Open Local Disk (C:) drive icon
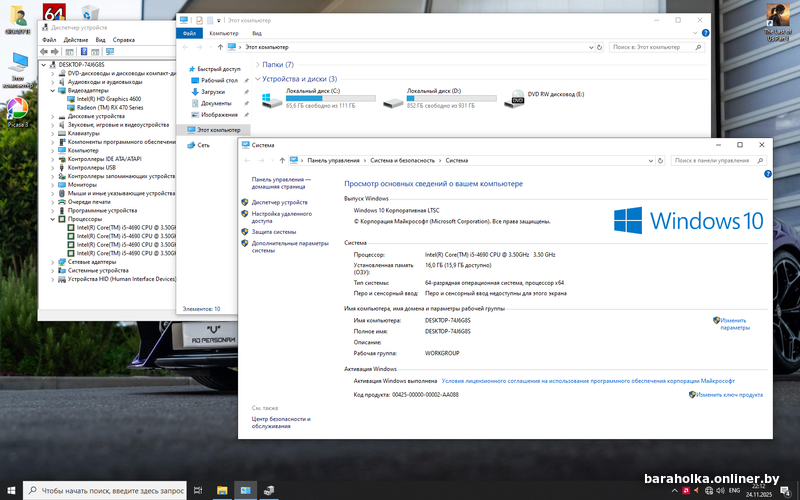 point(272,98)
